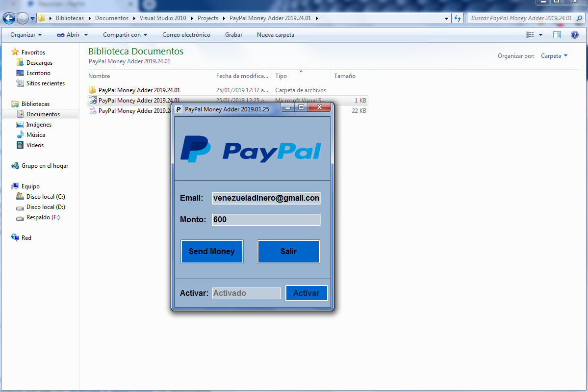
Task: Click Correo electrónico in the toolbar
Action: 186,35
